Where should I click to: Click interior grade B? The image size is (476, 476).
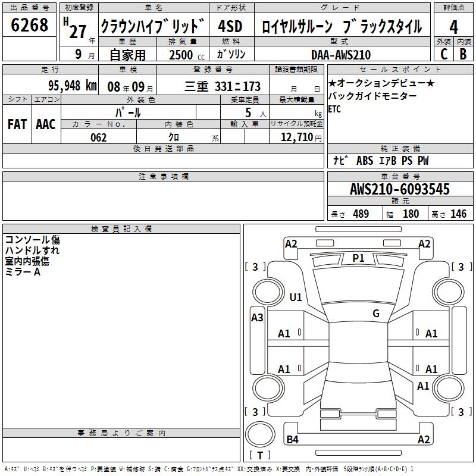point(463,54)
